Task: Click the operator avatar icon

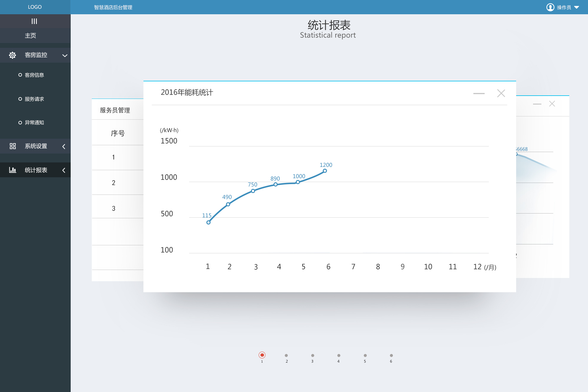Action: click(550, 7)
